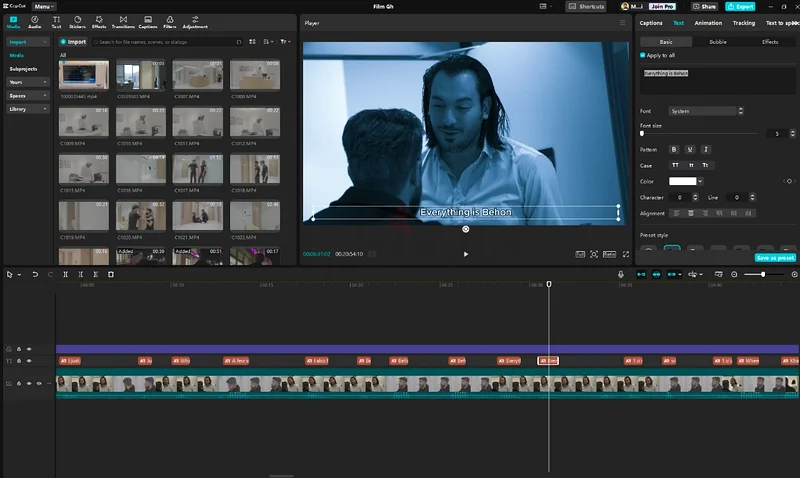Toggle Underline text pattern
Viewport: 800px width, 478px height.
click(690, 149)
